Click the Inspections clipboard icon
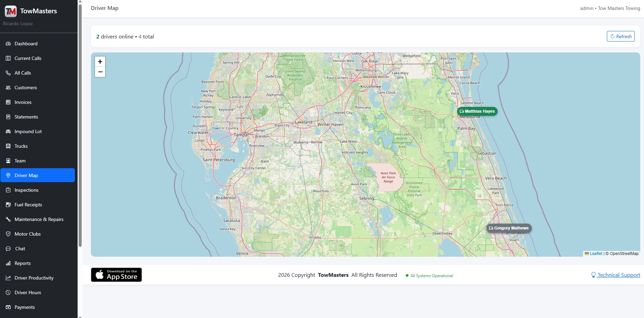 pyautogui.click(x=8, y=190)
